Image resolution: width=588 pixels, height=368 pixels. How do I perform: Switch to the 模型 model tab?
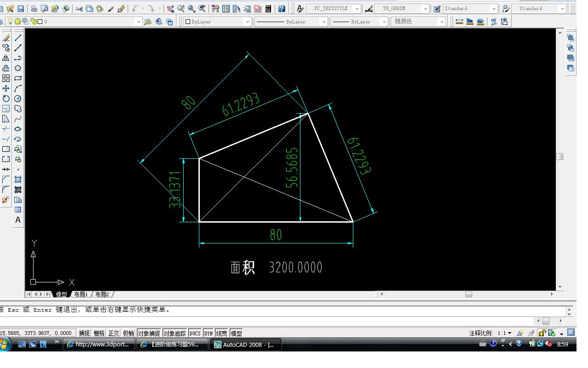click(61, 294)
